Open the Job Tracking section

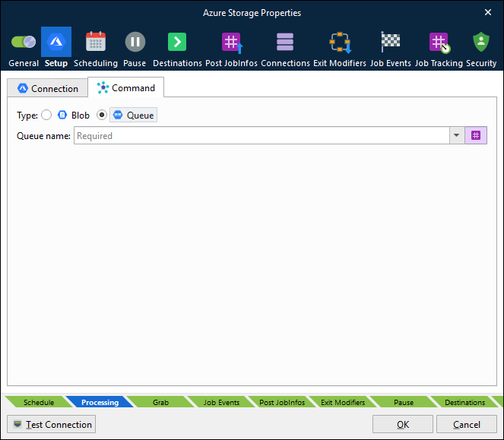pos(439,48)
